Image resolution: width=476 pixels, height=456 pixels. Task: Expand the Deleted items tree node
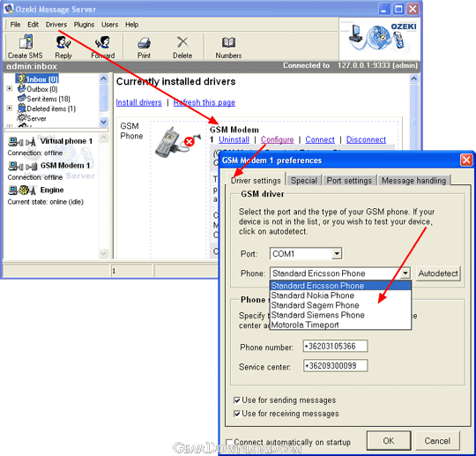tap(10, 108)
